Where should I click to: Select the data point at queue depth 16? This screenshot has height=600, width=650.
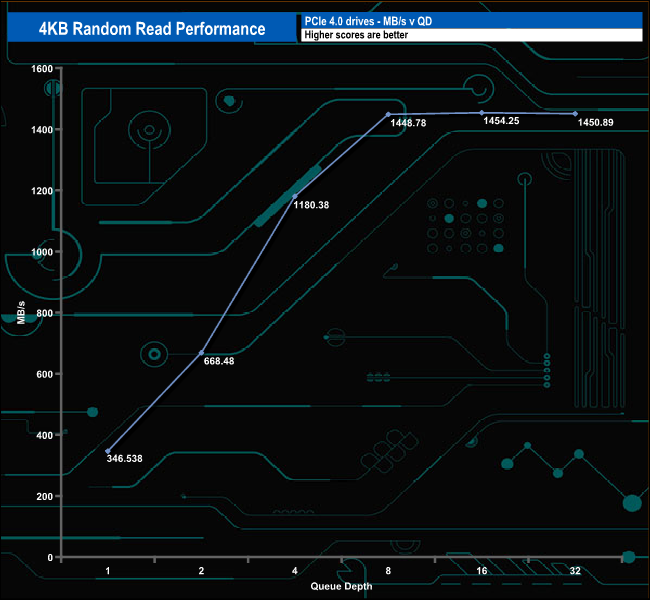482,113
